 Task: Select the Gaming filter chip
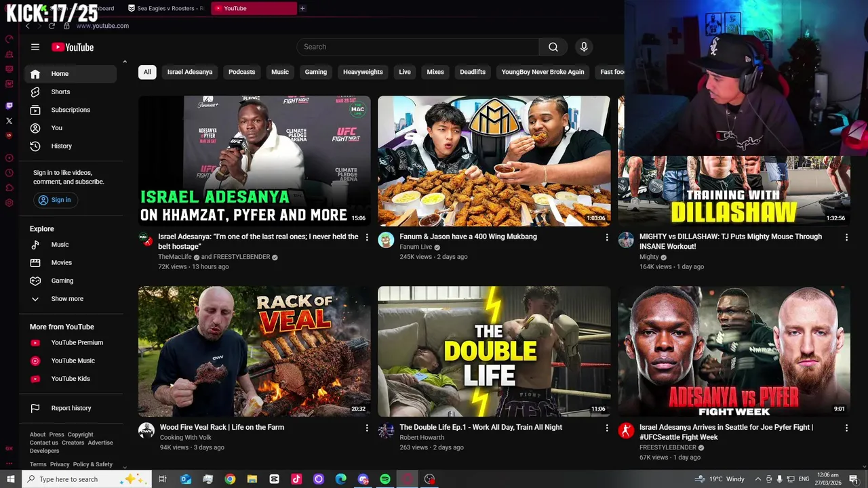pos(315,72)
